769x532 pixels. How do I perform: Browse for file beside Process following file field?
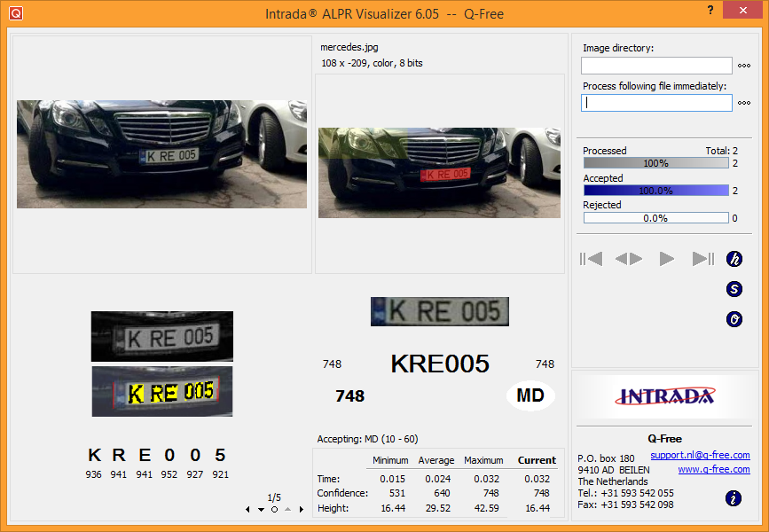click(744, 103)
